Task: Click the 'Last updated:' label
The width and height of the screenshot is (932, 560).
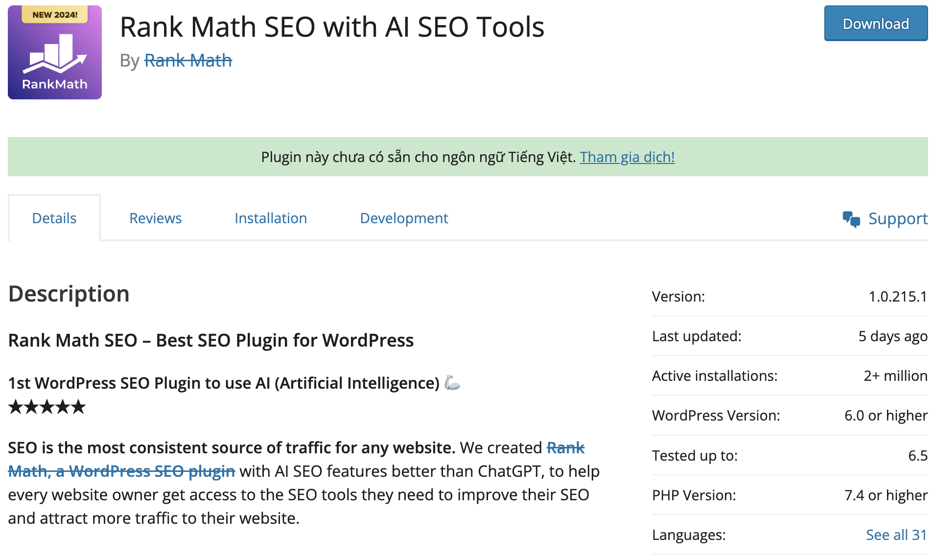Action: point(697,336)
